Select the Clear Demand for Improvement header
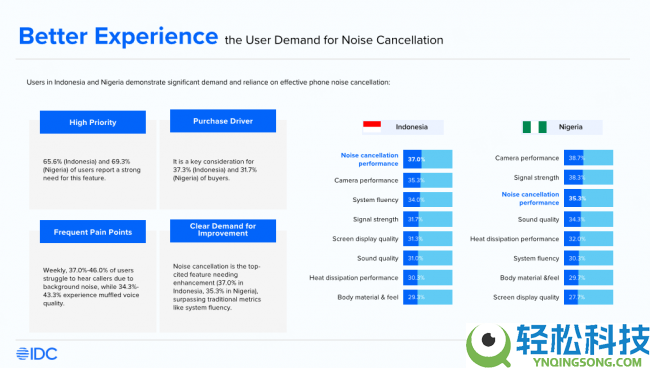650x368 pixels. click(223, 230)
